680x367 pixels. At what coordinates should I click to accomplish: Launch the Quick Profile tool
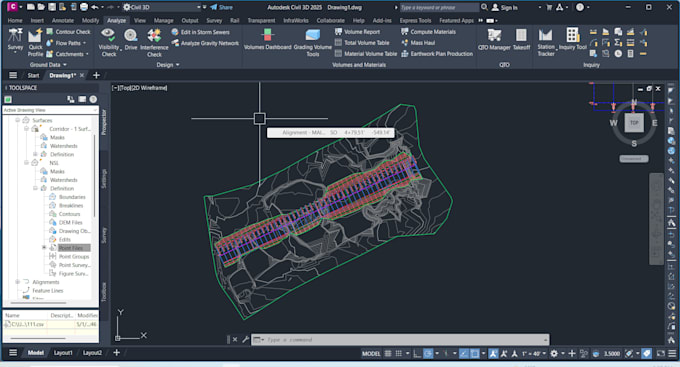click(35, 42)
